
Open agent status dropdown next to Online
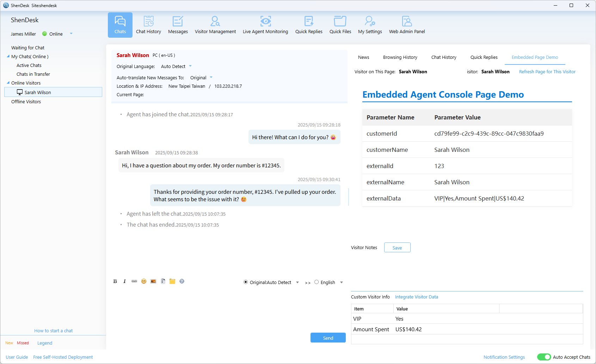point(71,34)
